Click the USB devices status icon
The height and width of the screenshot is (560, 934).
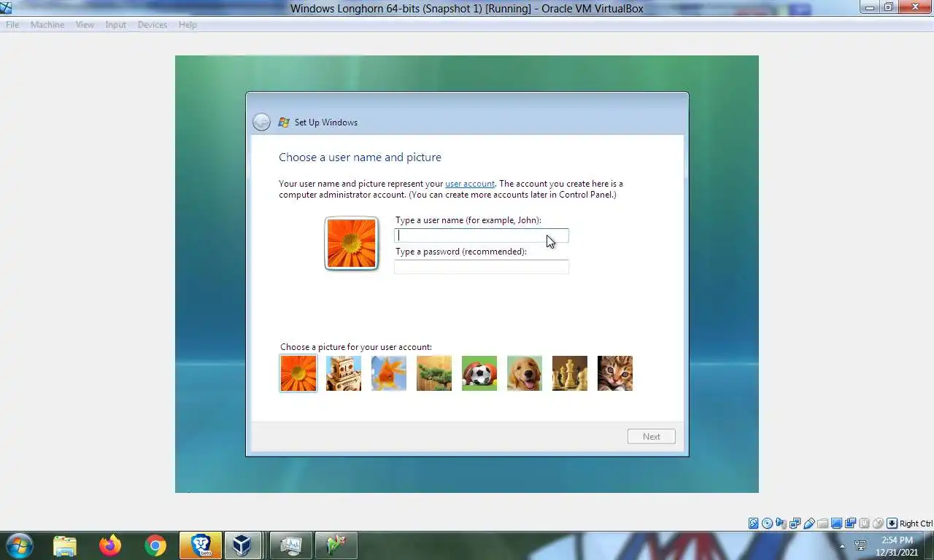pos(808,524)
